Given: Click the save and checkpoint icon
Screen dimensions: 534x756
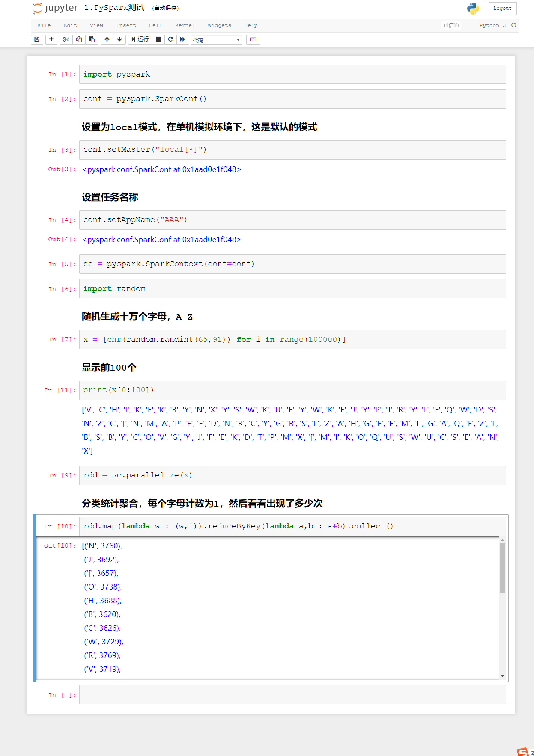Looking at the screenshot, I should [37, 40].
